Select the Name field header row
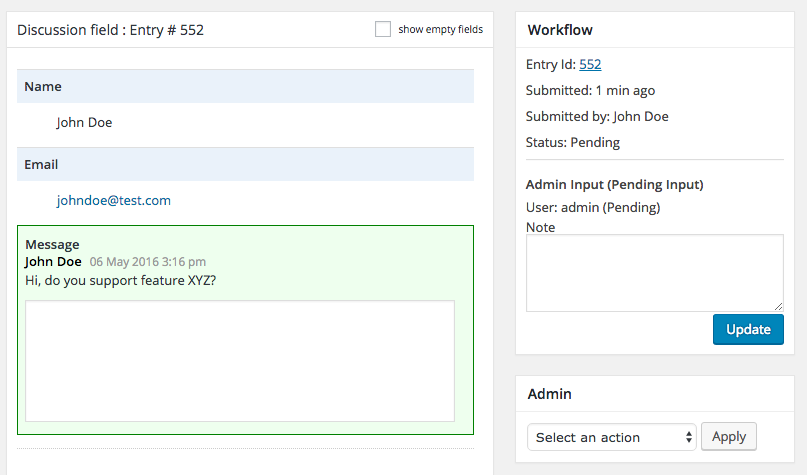 tap(245, 86)
